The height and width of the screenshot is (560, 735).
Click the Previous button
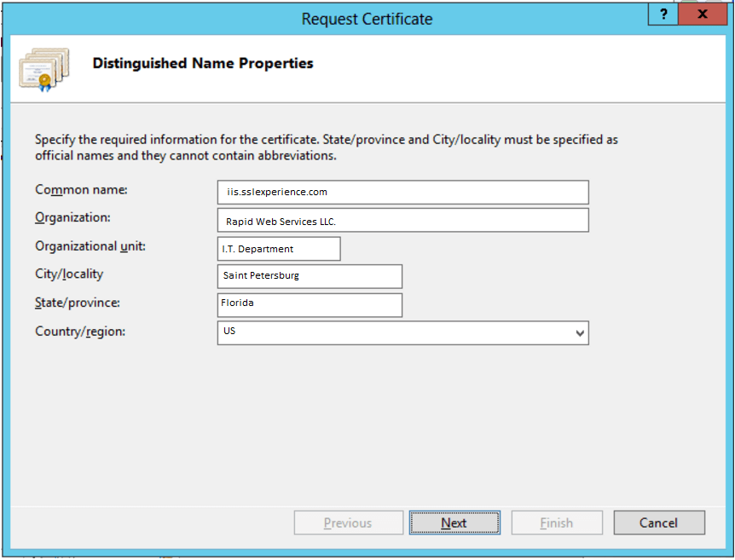348,523
